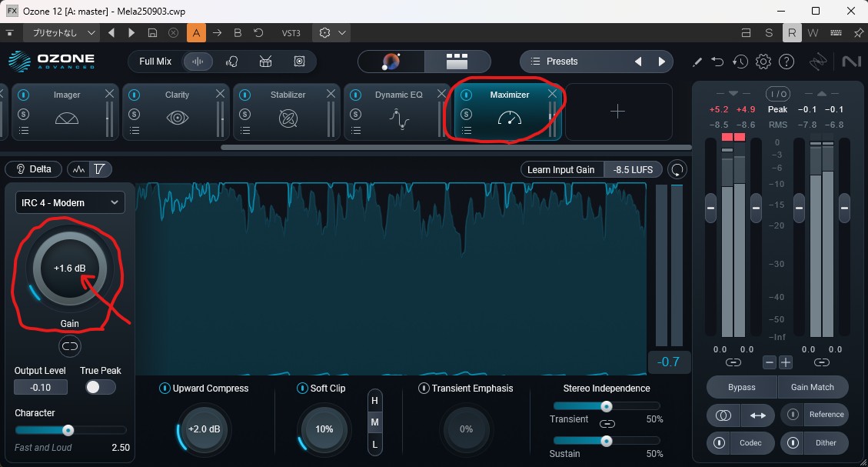
Task: Remove the Clarity module
Action: point(221,94)
